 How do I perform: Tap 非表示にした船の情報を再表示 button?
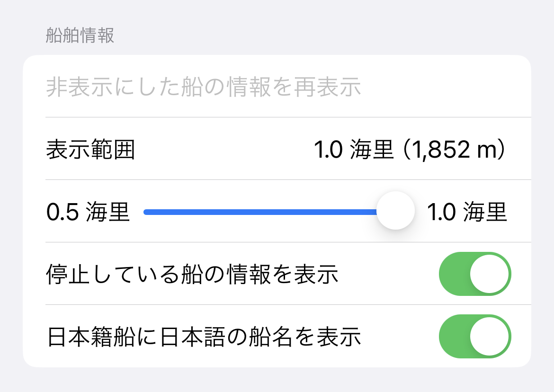[x=204, y=87]
